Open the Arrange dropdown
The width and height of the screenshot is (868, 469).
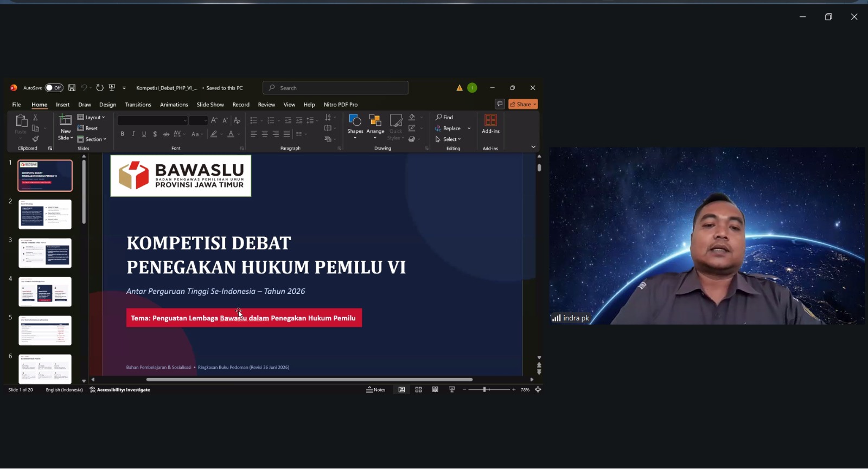point(375,126)
